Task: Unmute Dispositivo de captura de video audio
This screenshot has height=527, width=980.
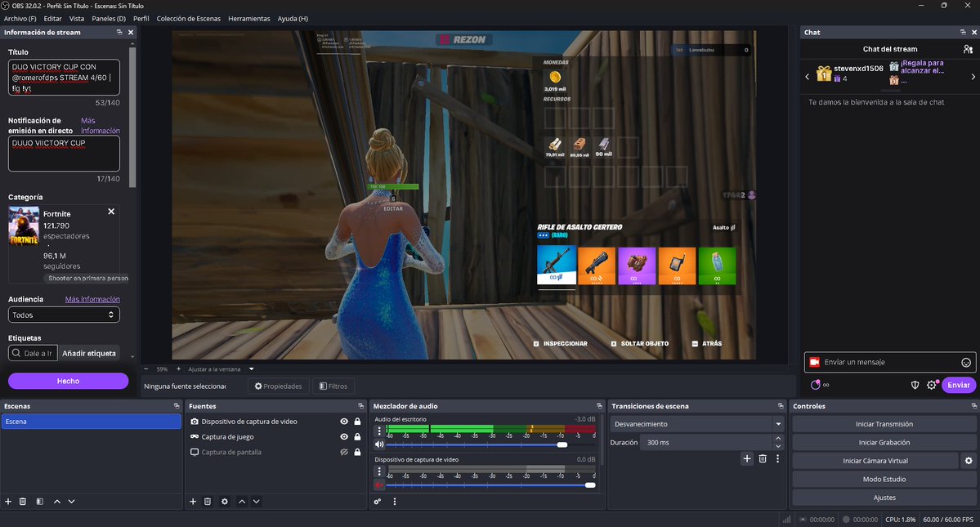Action: [x=378, y=485]
